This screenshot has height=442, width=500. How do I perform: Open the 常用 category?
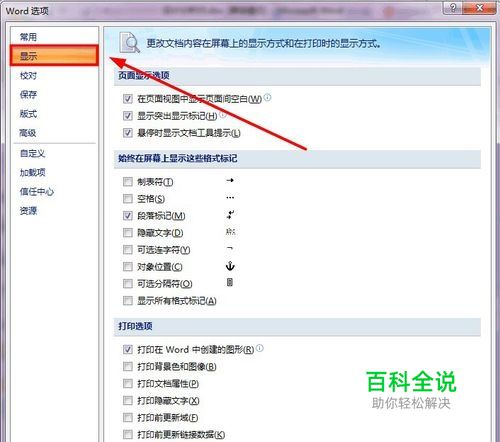28,37
